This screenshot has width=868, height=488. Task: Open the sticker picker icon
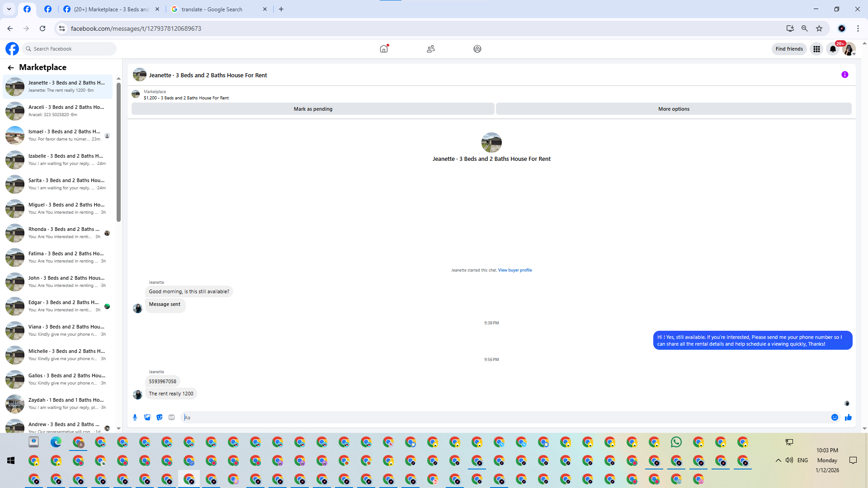(159, 418)
